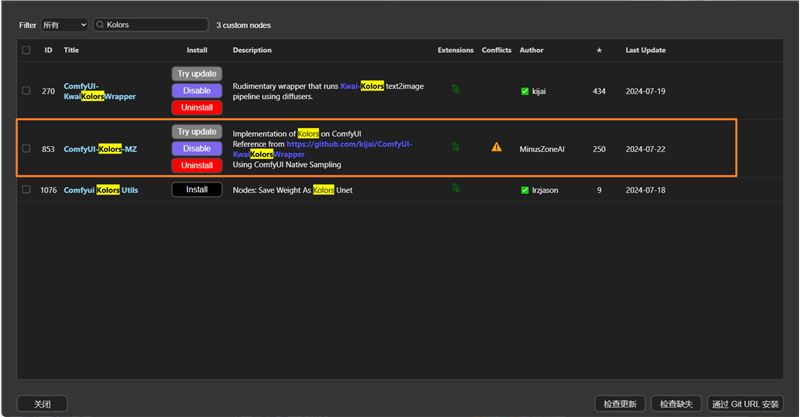Screen dimensions: 800x417
Task: Click author name MinusZoneAI
Action: pyautogui.click(x=542, y=149)
